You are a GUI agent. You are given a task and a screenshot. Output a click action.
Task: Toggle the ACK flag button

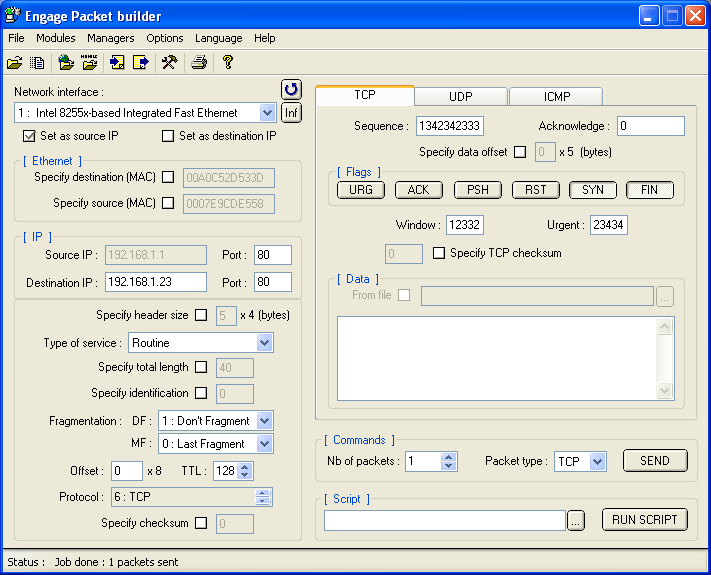point(419,190)
